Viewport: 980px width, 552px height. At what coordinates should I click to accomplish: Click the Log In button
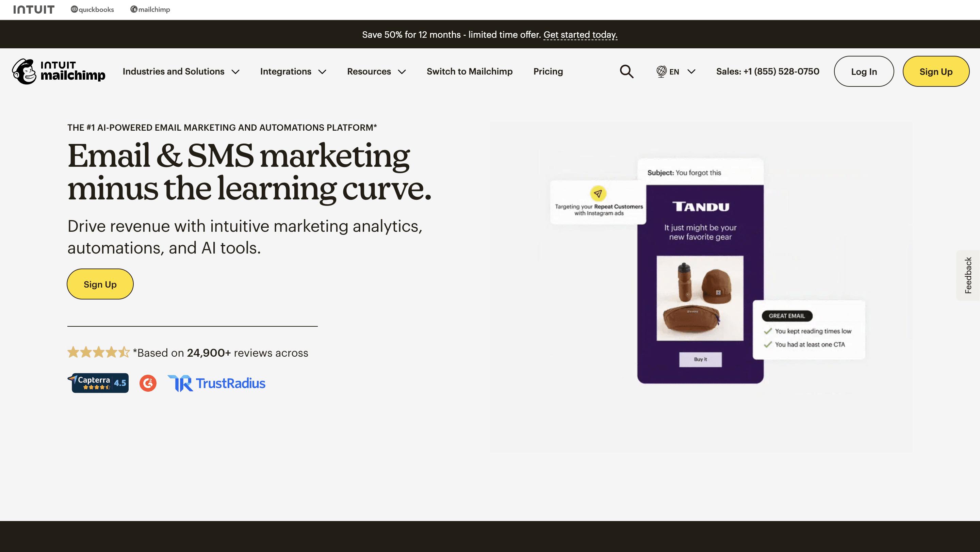(864, 71)
